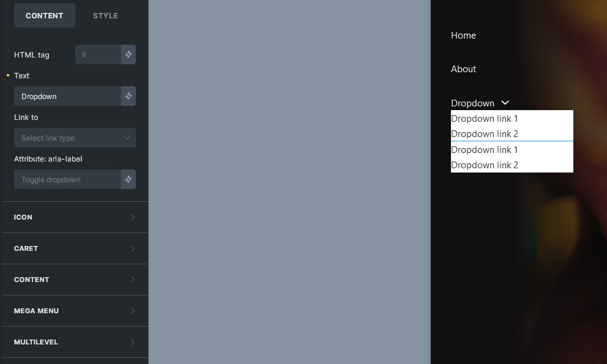Click inside the HTML tag input field
Screen dimensions: 607x364
pyautogui.click(x=98, y=54)
